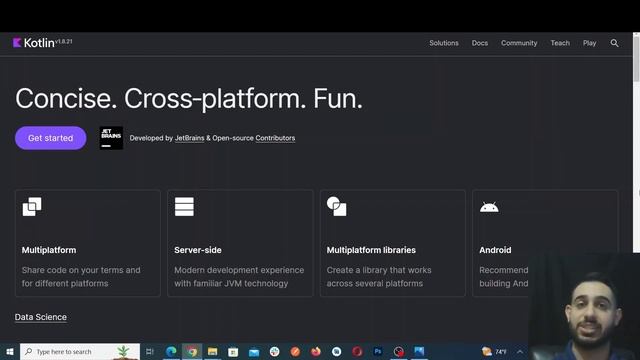The height and width of the screenshot is (360, 640).
Task: Open the Play menu item
Action: pyautogui.click(x=589, y=43)
